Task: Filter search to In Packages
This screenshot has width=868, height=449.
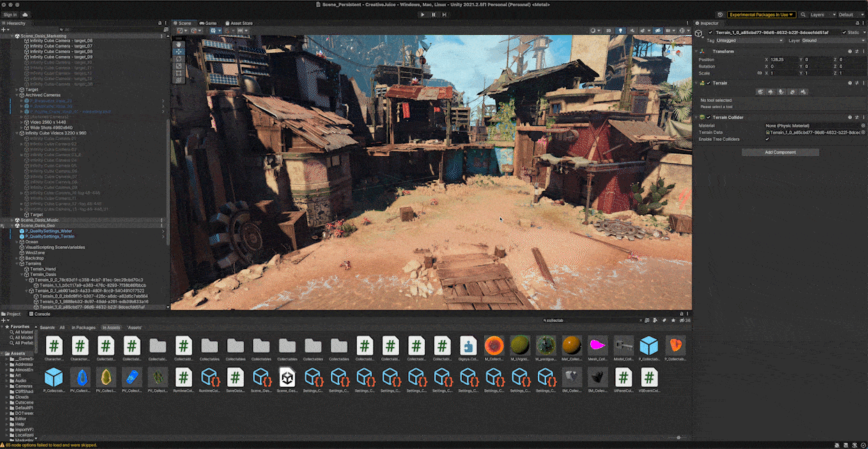Action: click(84, 327)
